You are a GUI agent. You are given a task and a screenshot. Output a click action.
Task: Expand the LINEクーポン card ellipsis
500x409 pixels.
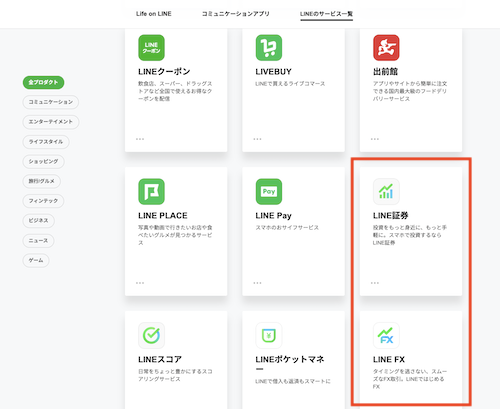click(140, 139)
